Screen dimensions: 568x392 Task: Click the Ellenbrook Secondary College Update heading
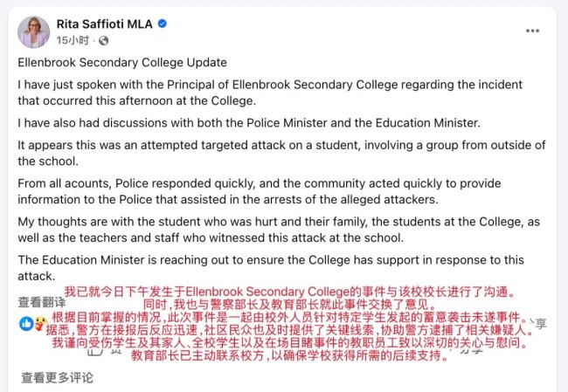121,63
